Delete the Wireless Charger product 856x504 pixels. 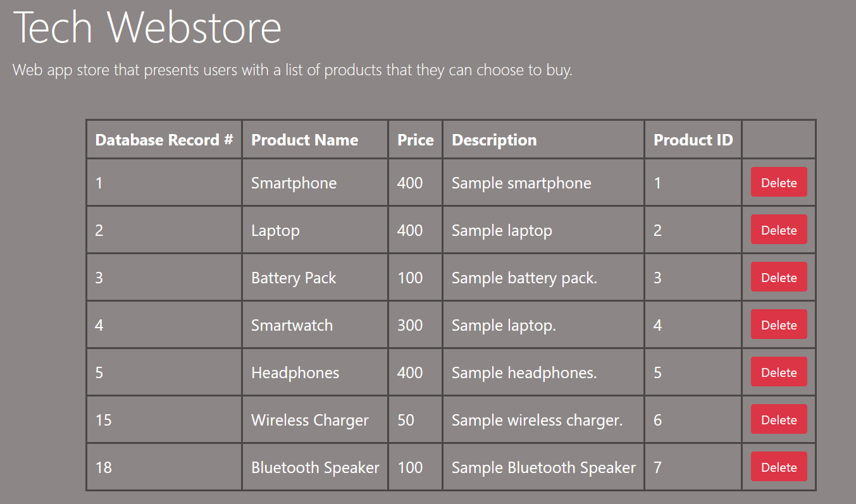tap(778, 419)
